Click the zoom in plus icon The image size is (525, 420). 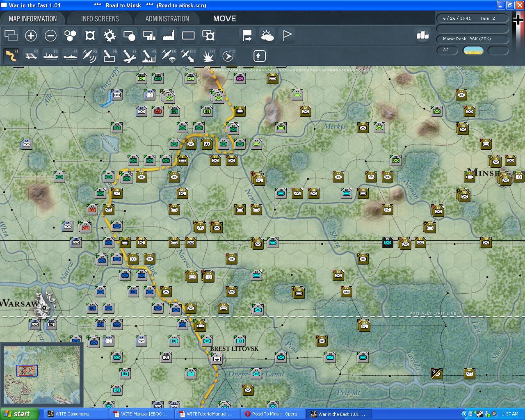(x=31, y=36)
